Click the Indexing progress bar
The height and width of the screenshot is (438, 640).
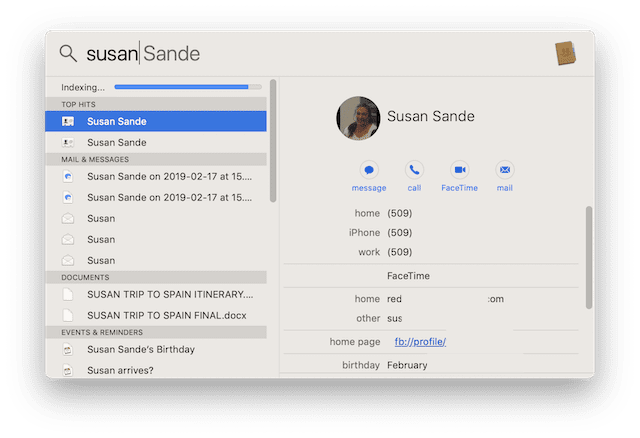pyautogui.click(x=187, y=87)
